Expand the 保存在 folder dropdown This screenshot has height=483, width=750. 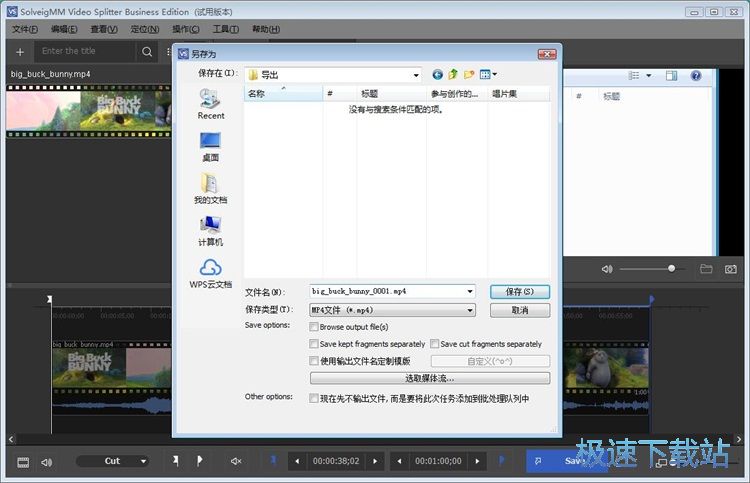pyautogui.click(x=416, y=75)
